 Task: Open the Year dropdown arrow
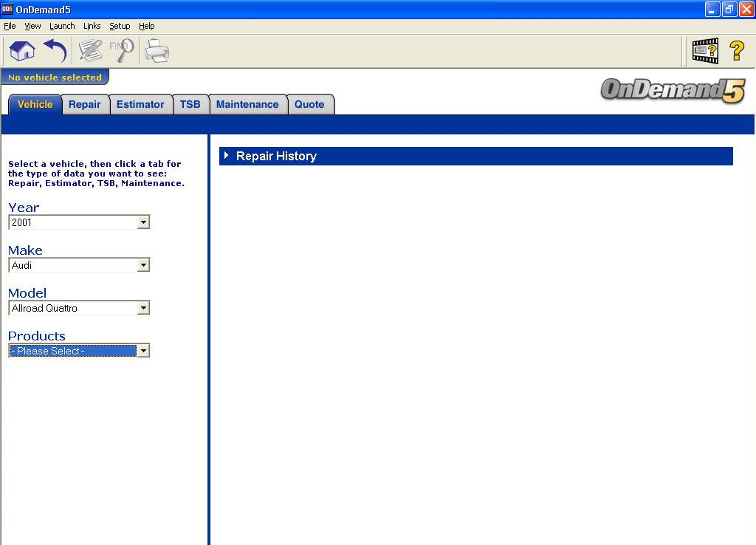143,222
